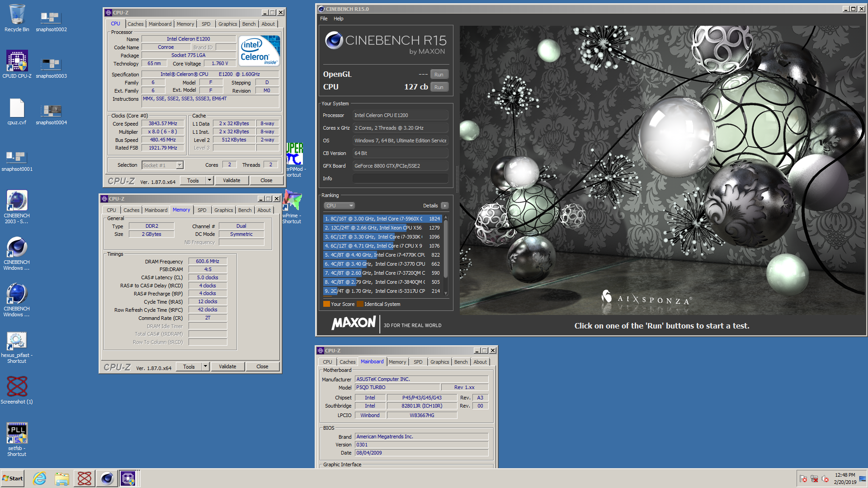
Task: Open Graphics tab in Memory CPU-Z window
Action: (224, 210)
